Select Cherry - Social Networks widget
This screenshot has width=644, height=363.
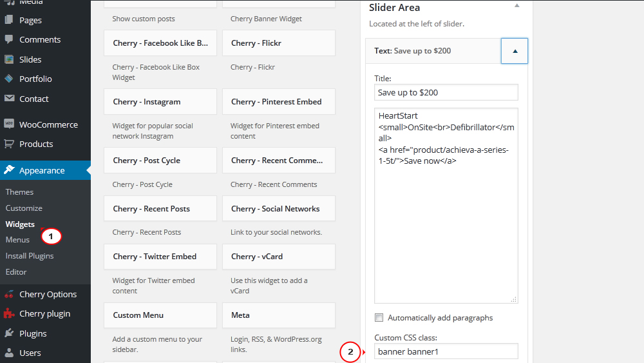[x=278, y=208]
